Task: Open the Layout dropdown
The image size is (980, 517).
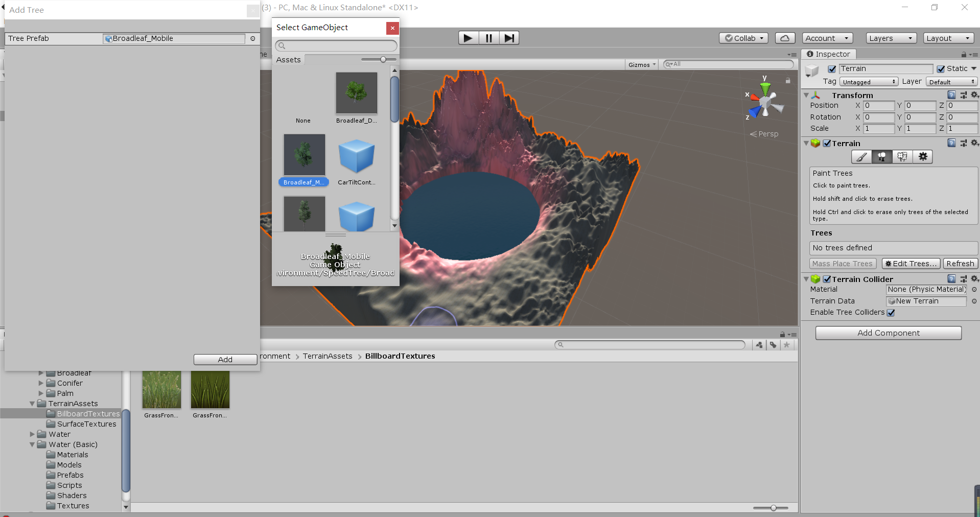Action: coord(948,38)
